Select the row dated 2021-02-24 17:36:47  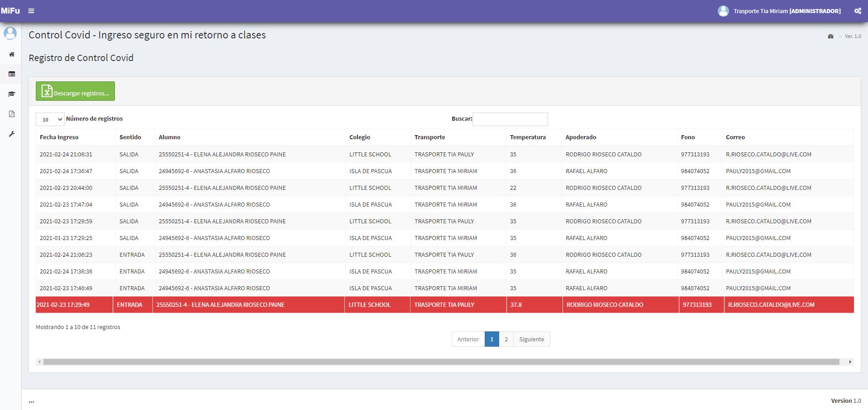pyautogui.click(x=445, y=171)
